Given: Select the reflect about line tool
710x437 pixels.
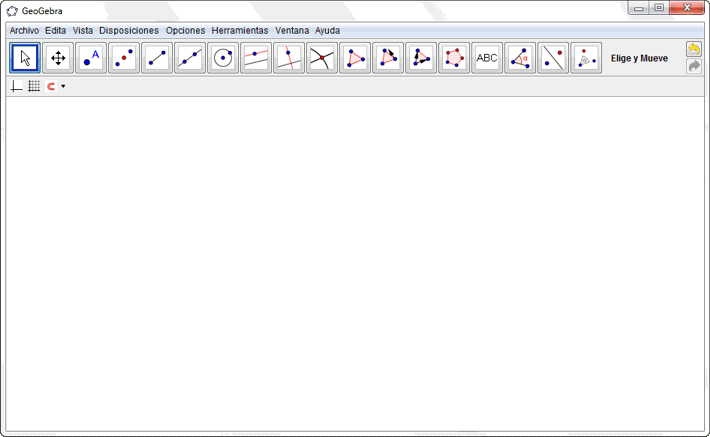Looking at the screenshot, I should click(553, 58).
